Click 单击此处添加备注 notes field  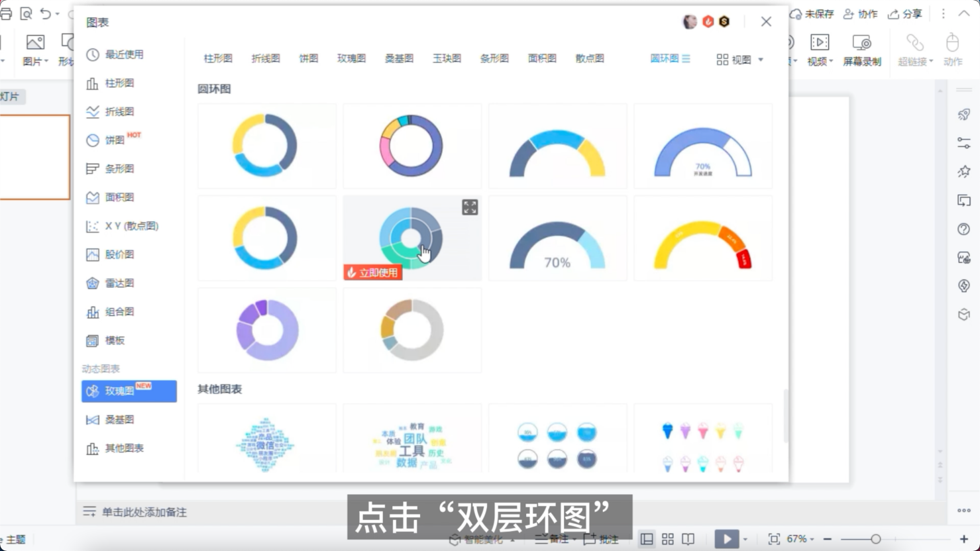tap(144, 512)
